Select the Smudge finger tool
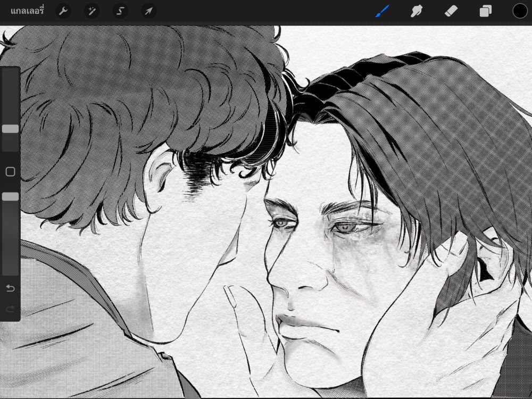Viewport: 532px width, 399px height. (x=417, y=11)
